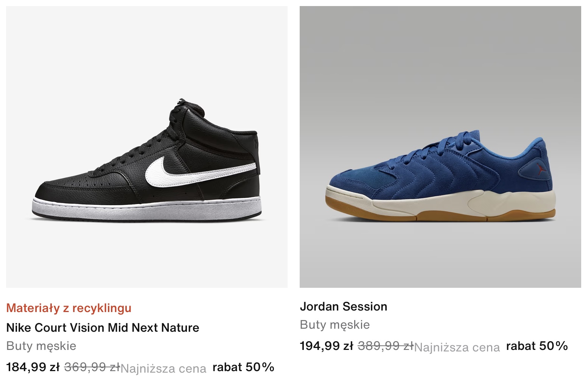This screenshot has height=384, width=588.
Task: Click Najniższa cena text beside 369,99 zł
Action: pyautogui.click(x=163, y=368)
